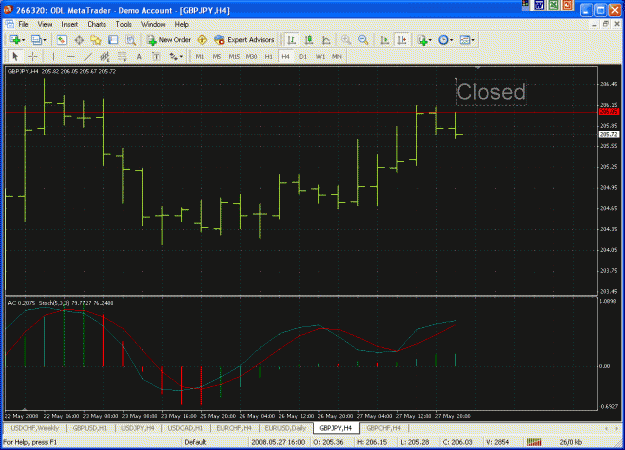Select the Text Label tool (T)
The height and width of the screenshot is (450, 625).
(156, 57)
